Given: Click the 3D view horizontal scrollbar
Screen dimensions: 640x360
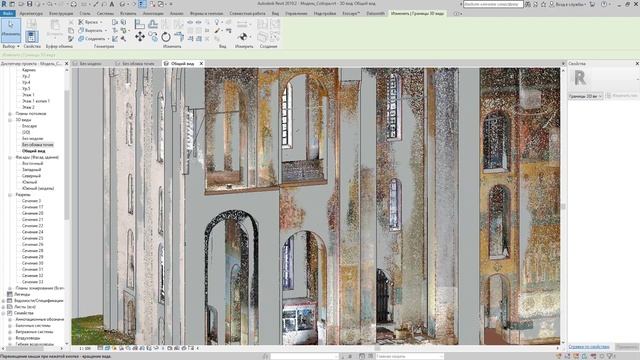Looking at the screenshot, I should [378, 348].
